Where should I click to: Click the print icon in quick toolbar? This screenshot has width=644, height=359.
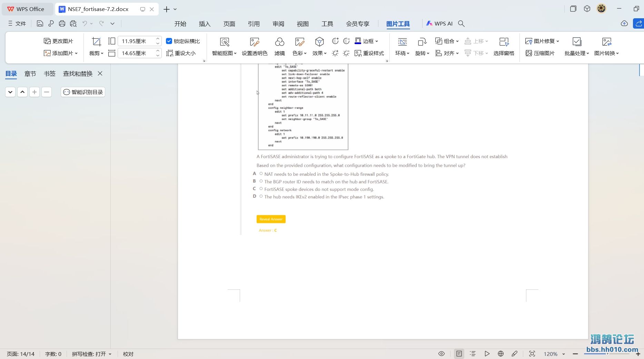click(x=62, y=23)
